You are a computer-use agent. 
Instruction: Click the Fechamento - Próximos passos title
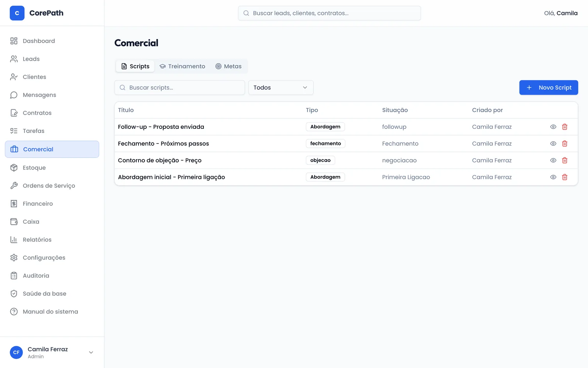[164, 144]
